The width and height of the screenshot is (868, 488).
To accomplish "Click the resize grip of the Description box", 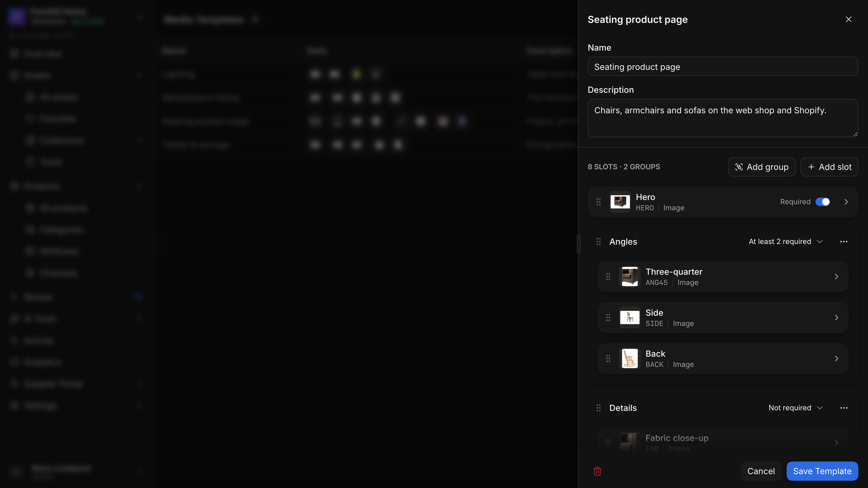I will tap(855, 134).
